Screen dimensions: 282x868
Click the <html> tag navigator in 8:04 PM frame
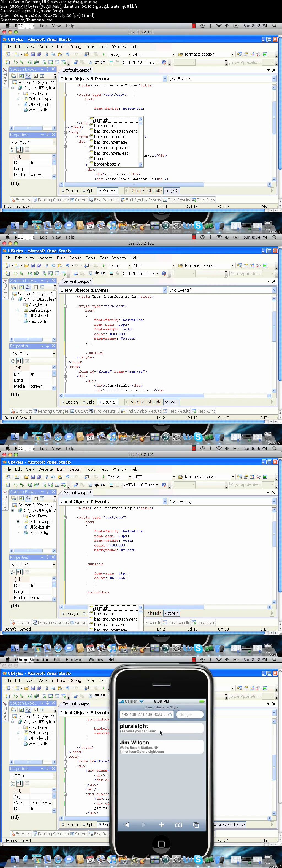pos(137,402)
